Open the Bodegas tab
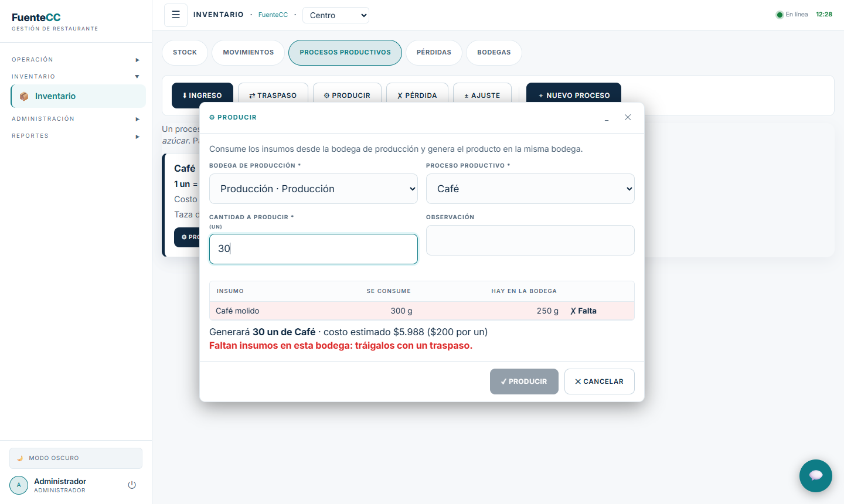The height and width of the screenshot is (504, 844). pyautogui.click(x=494, y=52)
